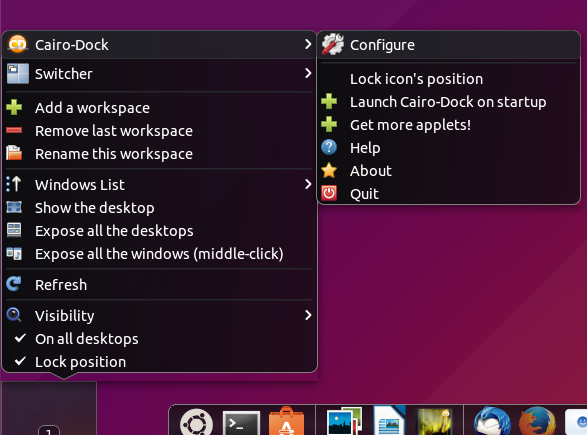This screenshot has width=587, height=435.
Task: Click the magnifier icon beside Visibility
Action: click(x=14, y=315)
